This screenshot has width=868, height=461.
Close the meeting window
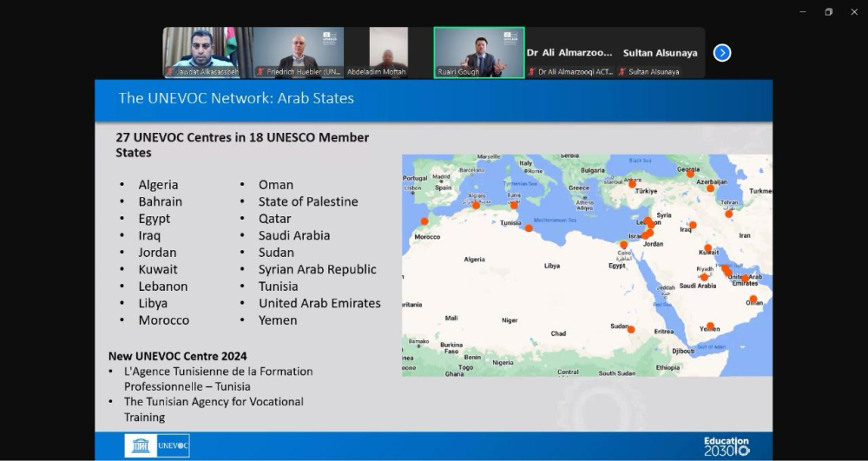pos(853,11)
